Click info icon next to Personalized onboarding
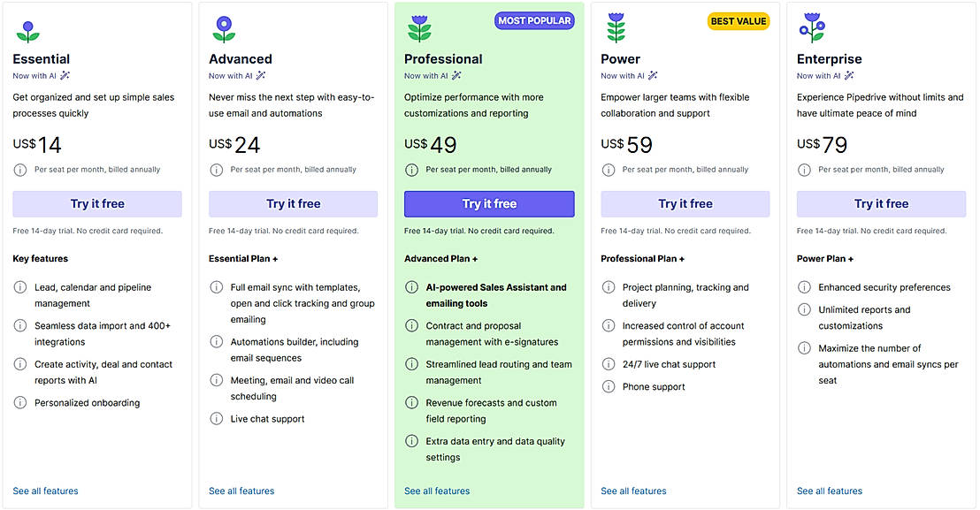The height and width of the screenshot is (510, 980). pyautogui.click(x=19, y=403)
